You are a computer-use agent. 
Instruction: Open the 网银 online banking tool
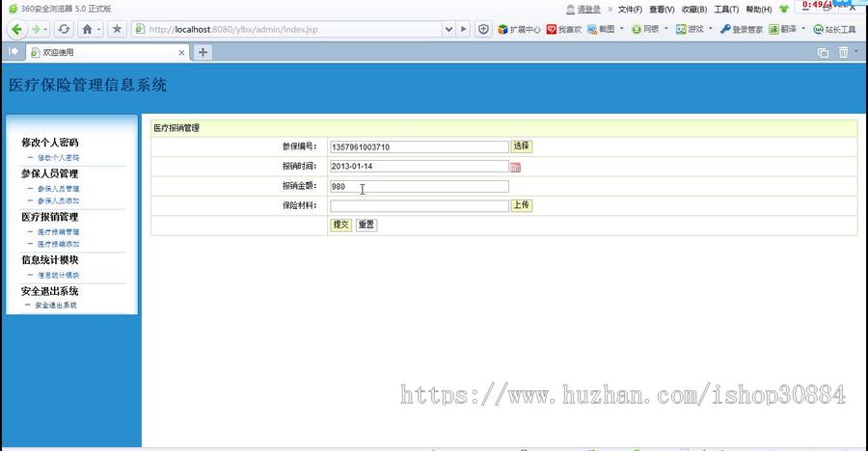point(645,29)
